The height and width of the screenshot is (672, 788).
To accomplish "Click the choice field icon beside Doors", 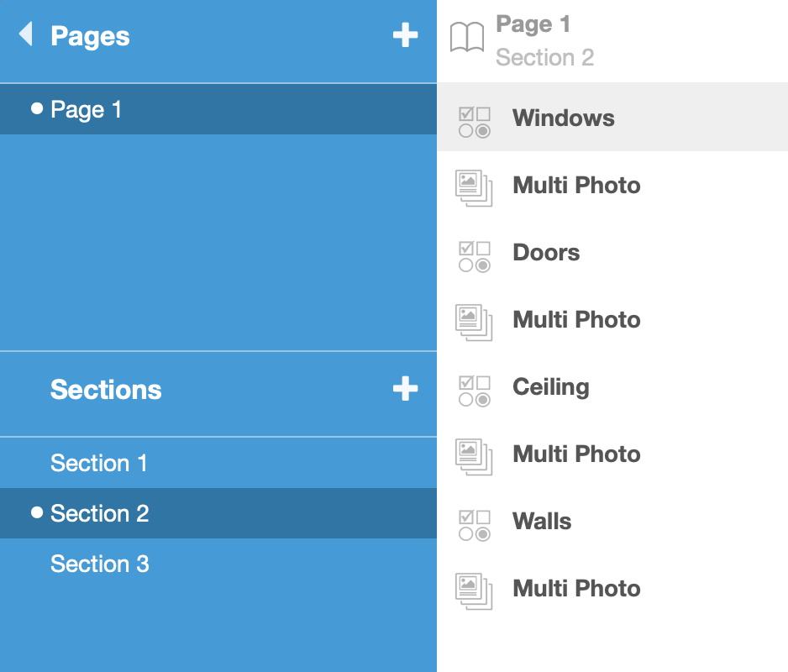I will point(474,256).
